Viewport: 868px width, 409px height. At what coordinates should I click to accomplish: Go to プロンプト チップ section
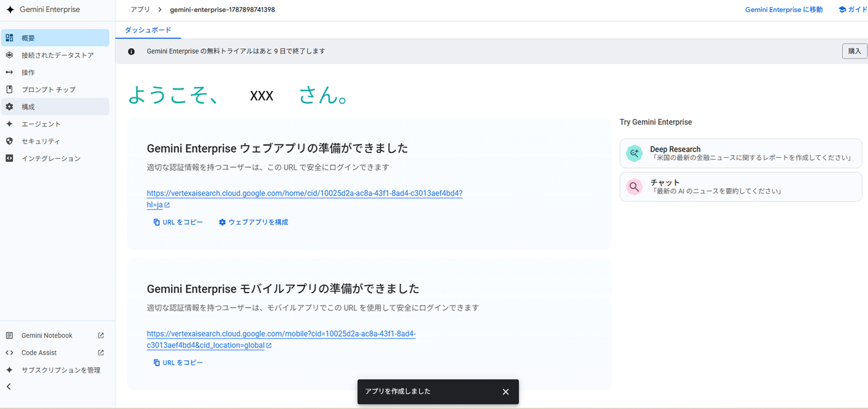pos(55,89)
